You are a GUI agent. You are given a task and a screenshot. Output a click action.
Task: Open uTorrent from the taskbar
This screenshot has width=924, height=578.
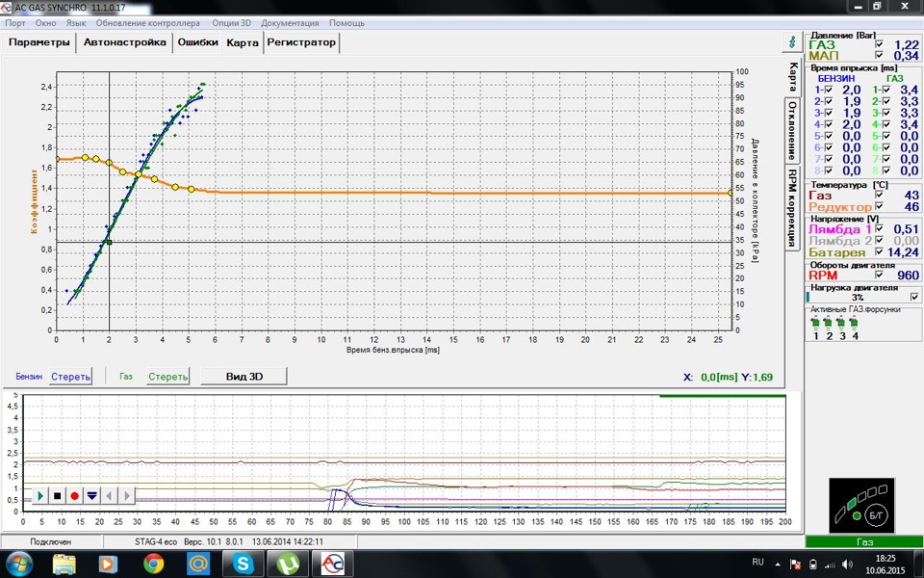[288, 564]
